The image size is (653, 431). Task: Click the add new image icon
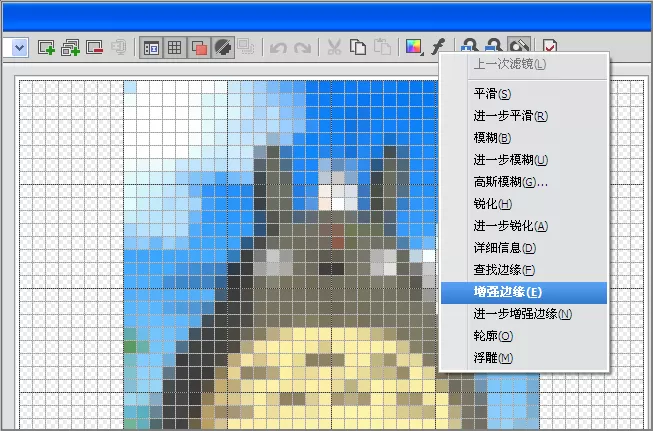pyautogui.click(x=46, y=47)
